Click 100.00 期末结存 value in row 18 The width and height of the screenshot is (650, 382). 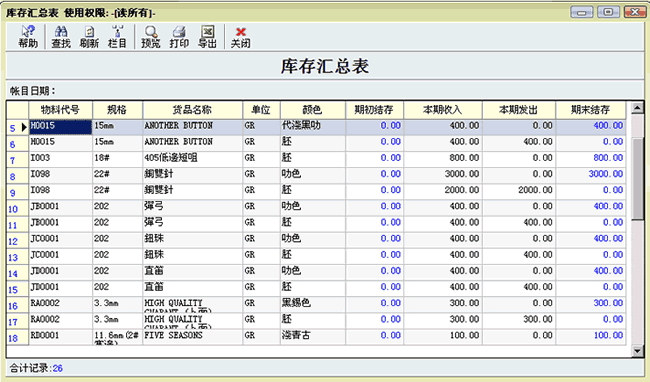[591, 337]
